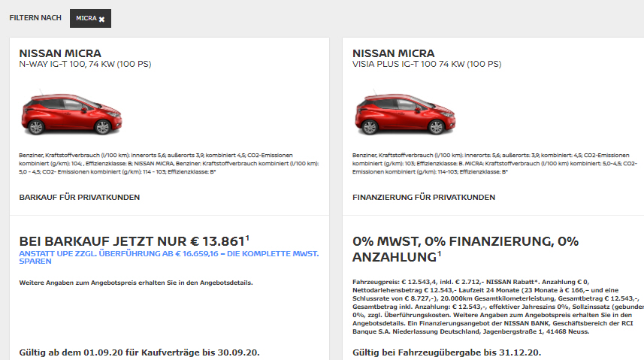
Task: Click FINANZIERUNG FÜR PRIVATKUNDEN label
Action: [423, 197]
